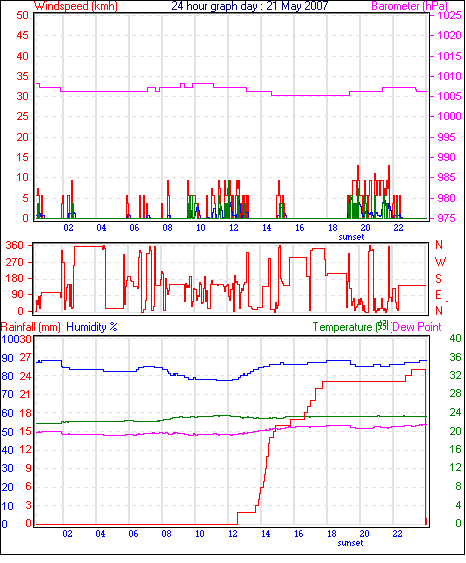Click hour 12 tick on wind graph
Screen dimensions: 466x563
click(x=234, y=228)
